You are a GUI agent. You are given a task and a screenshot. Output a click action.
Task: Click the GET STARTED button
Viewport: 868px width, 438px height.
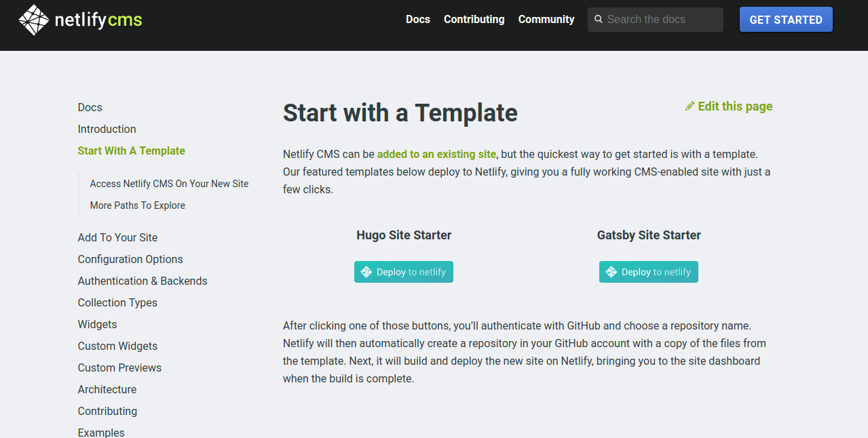point(786,20)
